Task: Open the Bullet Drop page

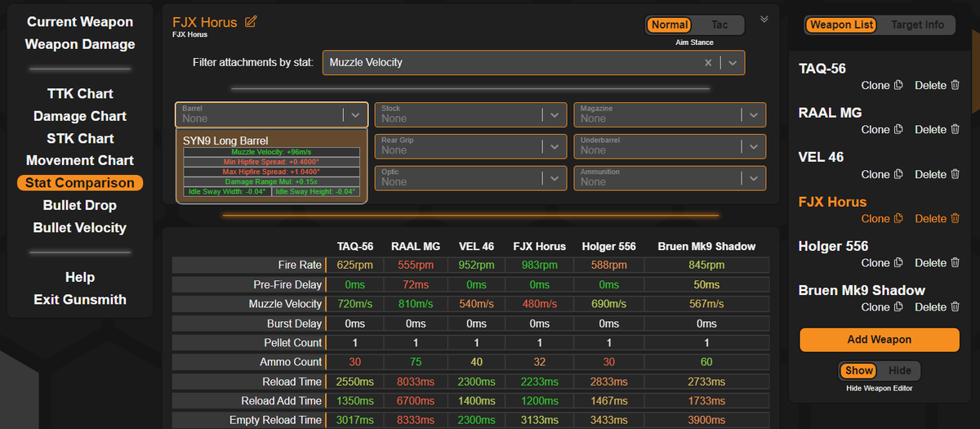Action: click(80, 205)
